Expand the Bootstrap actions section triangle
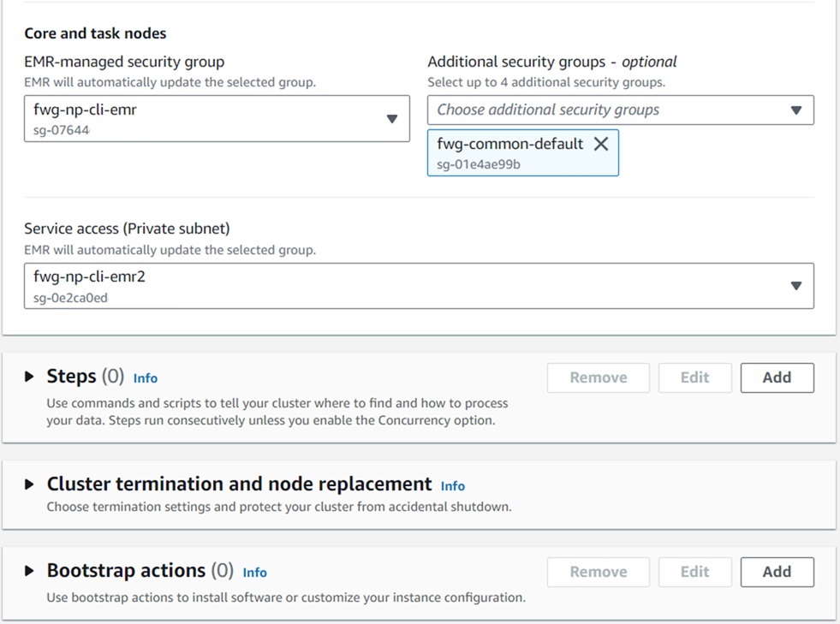This screenshot has width=840, height=624. pyautogui.click(x=30, y=571)
